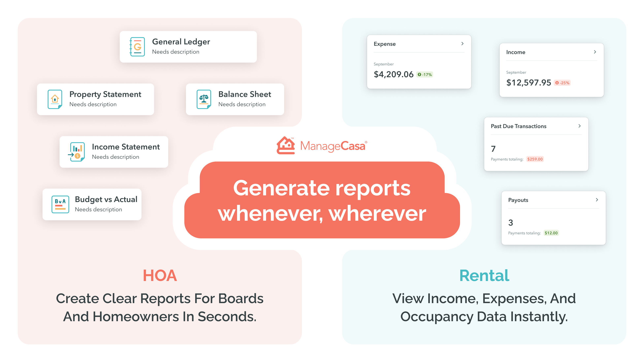Expand the Income card chevron
The image size is (644, 362).
coord(595,52)
